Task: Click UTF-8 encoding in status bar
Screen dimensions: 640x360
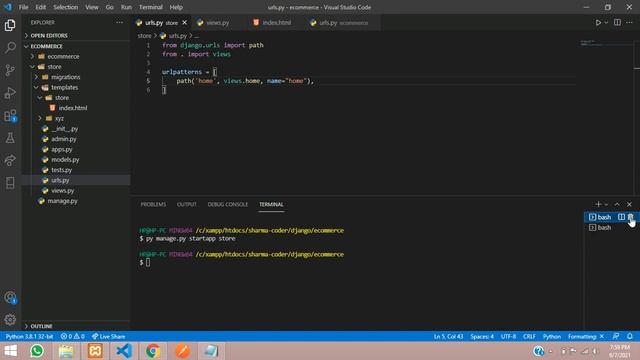Action: (508, 336)
